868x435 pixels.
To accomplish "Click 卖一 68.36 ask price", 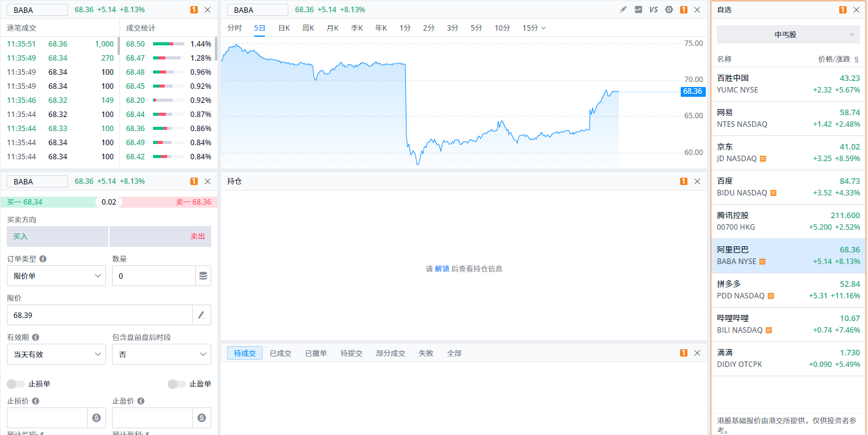I will click(x=193, y=202).
